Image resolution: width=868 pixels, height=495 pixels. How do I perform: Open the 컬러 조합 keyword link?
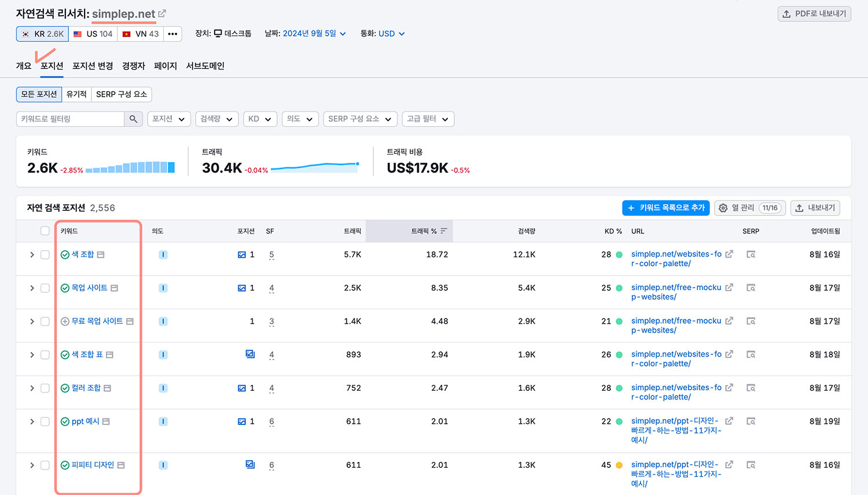86,388
